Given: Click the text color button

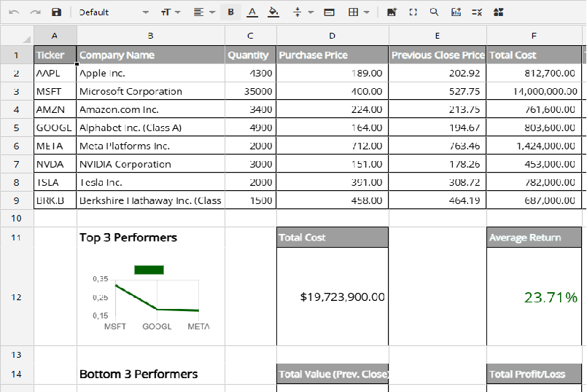Looking at the screenshot, I should point(252,12).
